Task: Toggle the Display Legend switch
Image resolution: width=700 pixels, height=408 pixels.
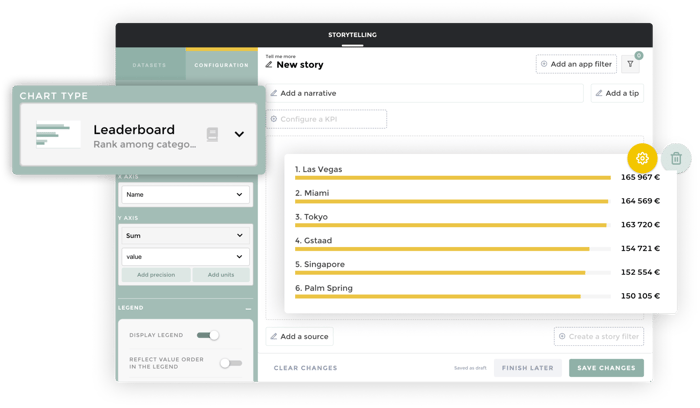Action: click(208, 335)
